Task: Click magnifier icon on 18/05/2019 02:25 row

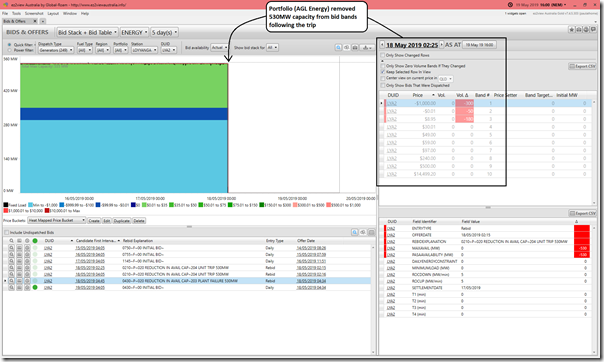Action: coord(12,268)
